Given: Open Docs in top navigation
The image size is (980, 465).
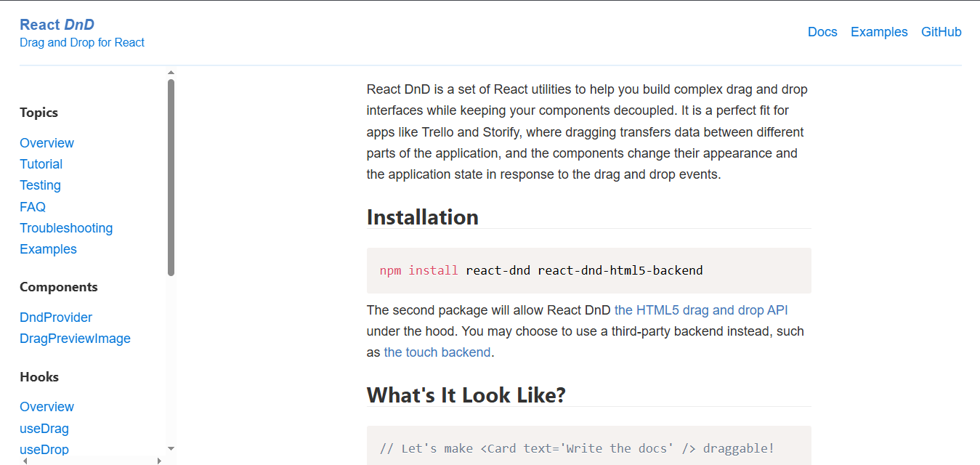Looking at the screenshot, I should tap(822, 32).
